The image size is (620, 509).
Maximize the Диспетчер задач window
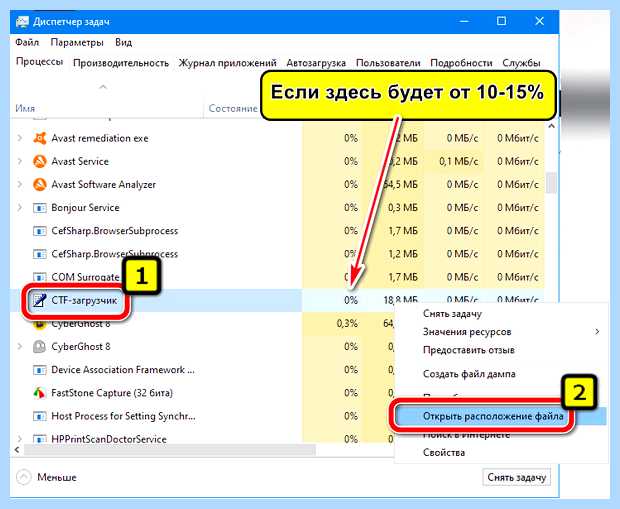[501, 21]
